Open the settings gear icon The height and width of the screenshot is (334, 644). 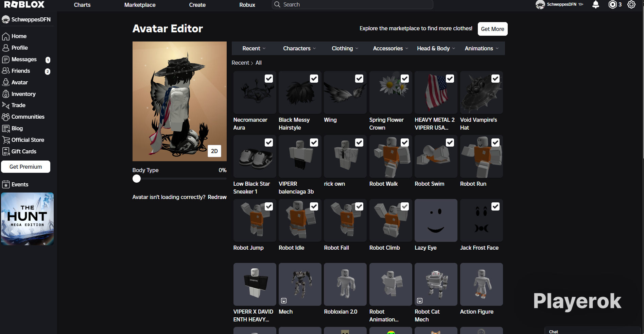point(631,4)
